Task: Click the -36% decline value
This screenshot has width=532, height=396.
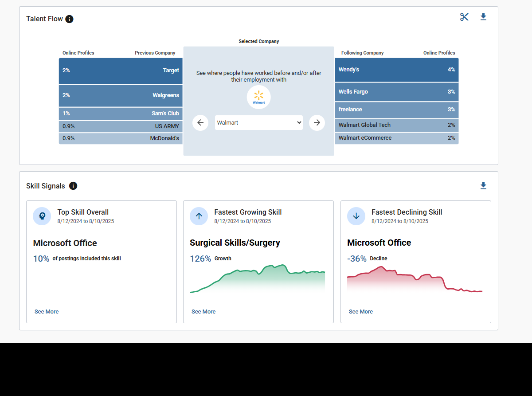Action: point(357,259)
